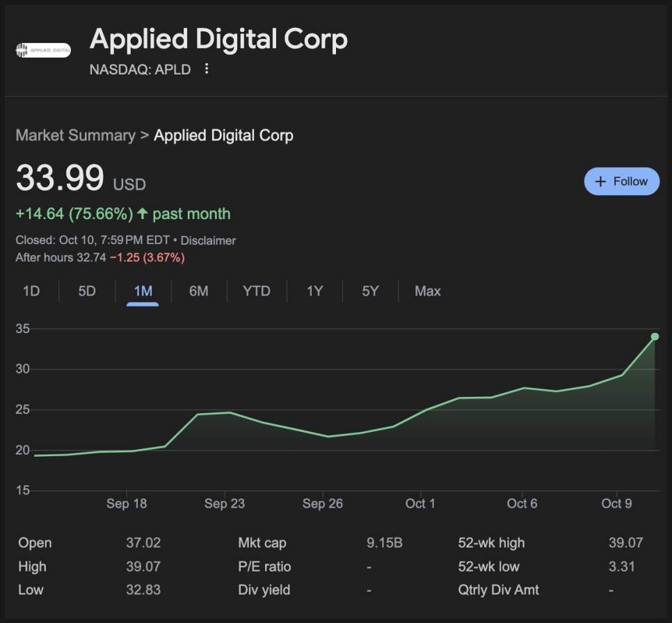Click the chart line above Sep 23
Viewport: 672px width, 623px height.
[225, 413]
